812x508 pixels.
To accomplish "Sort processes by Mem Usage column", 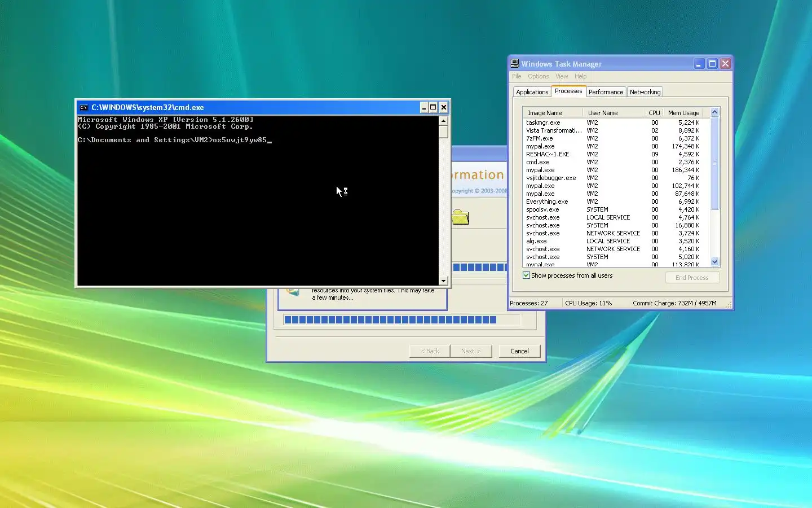I will 684,113.
